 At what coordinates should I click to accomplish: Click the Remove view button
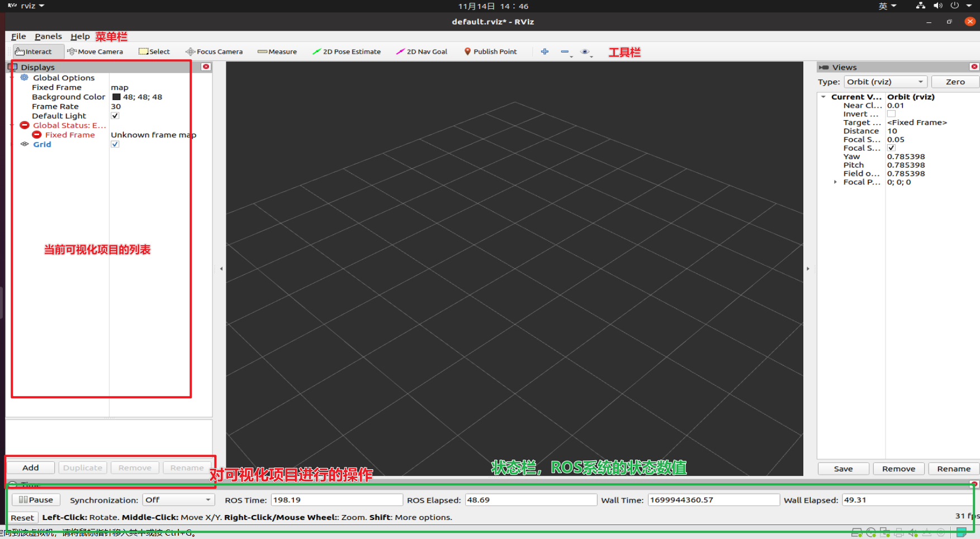[x=899, y=469]
